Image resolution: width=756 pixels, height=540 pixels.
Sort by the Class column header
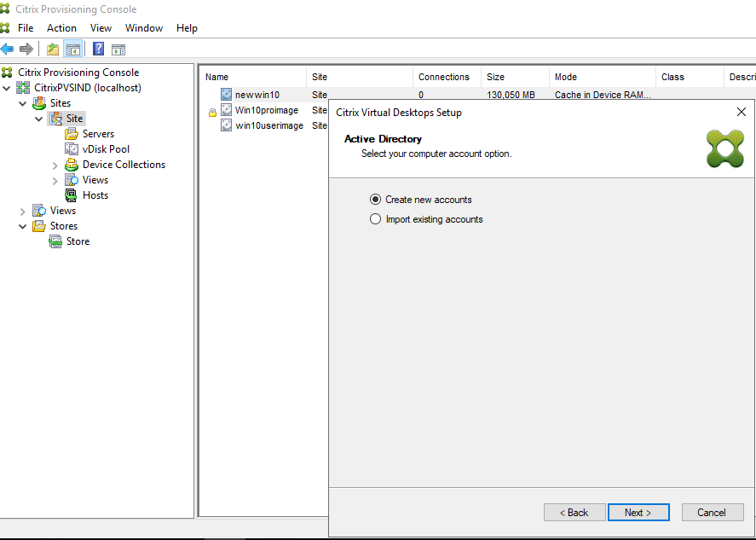pyautogui.click(x=690, y=77)
